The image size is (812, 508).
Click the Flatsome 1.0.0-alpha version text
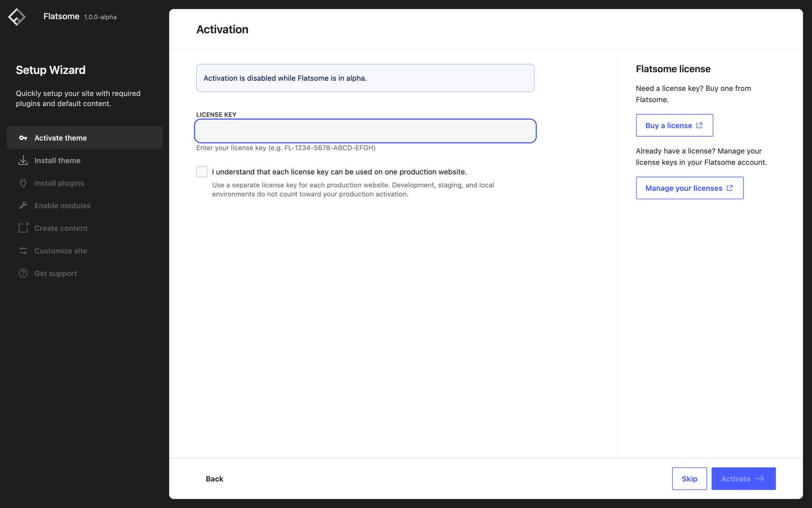[x=100, y=17]
